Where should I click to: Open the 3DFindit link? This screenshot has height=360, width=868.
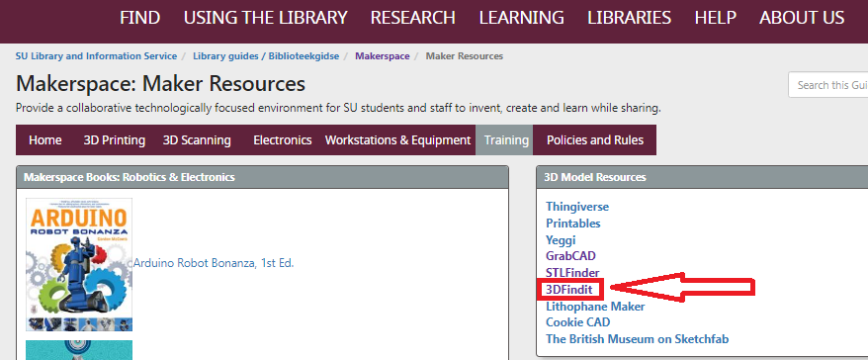[569, 289]
